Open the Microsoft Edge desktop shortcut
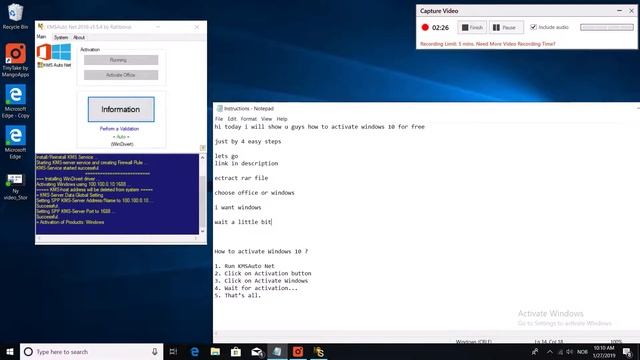 16,142
